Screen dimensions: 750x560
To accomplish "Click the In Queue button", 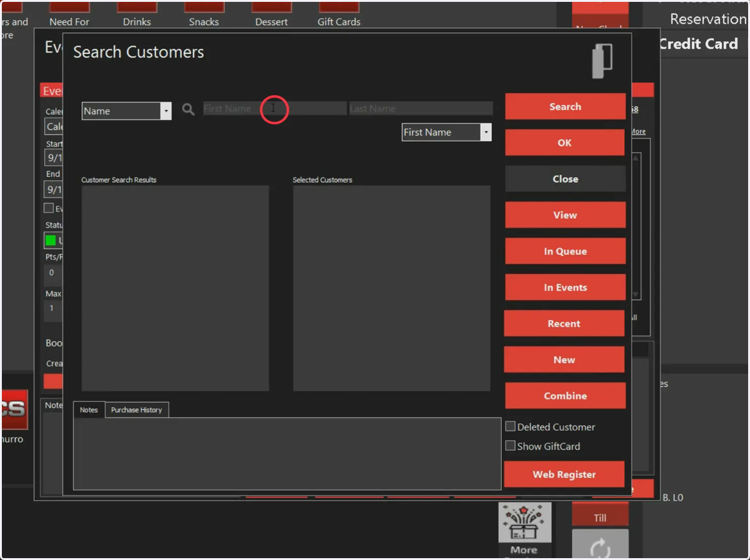I will click(565, 251).
